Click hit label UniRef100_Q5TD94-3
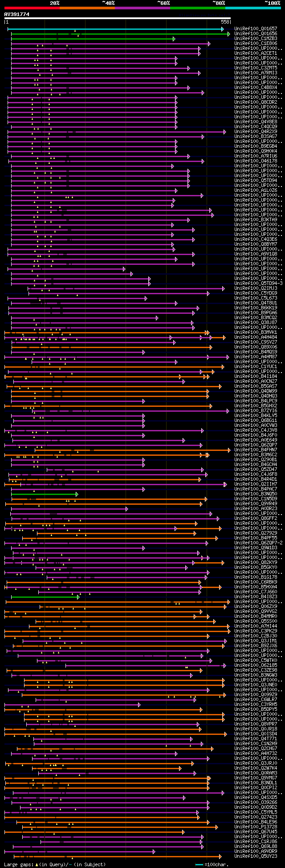285x868 pixels. [x=258, y=284]
